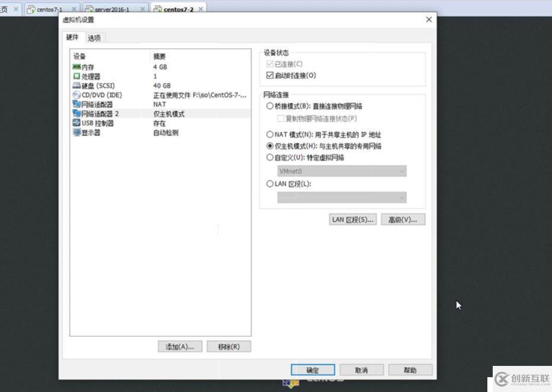This screenshot has height=392, width=552.
Task: Select the 网络适配器 2 adapter icon
Action: (x=76, y=113)
